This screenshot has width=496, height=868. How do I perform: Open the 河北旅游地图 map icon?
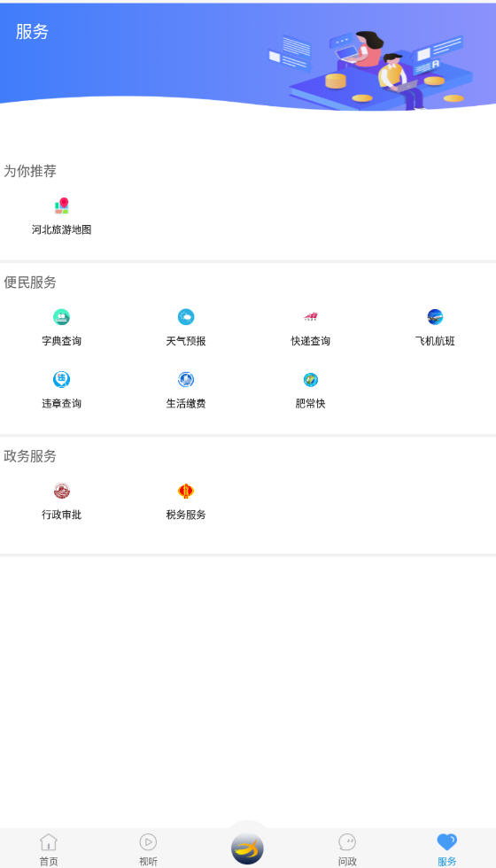click(61, 205)
